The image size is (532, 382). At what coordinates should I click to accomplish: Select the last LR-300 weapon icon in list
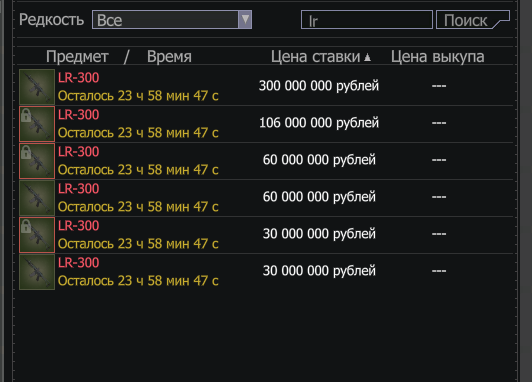[37, 272]
